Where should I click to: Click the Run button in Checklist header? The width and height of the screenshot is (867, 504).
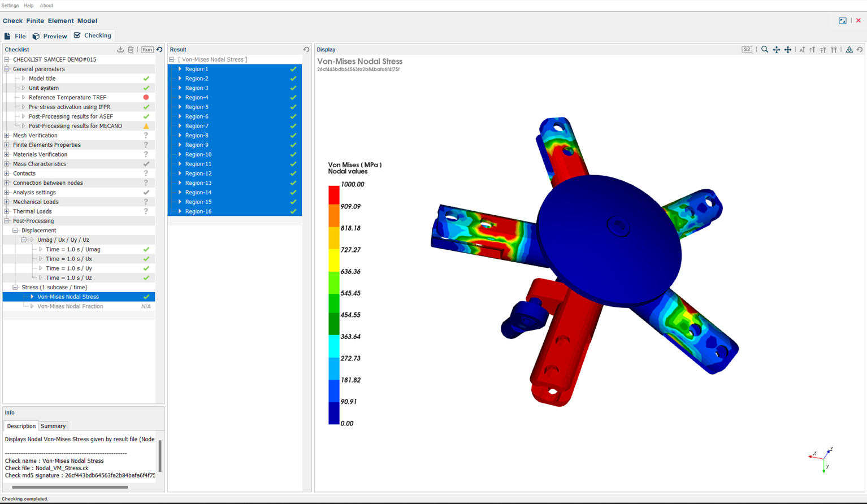(x=147, y=50)
